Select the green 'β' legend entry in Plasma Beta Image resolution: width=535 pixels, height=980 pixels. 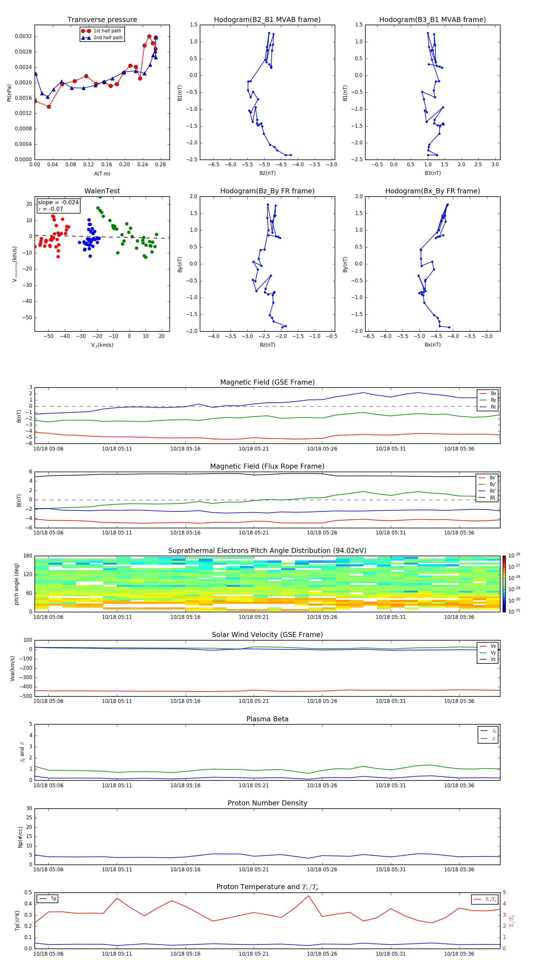[x=488, y=739]
